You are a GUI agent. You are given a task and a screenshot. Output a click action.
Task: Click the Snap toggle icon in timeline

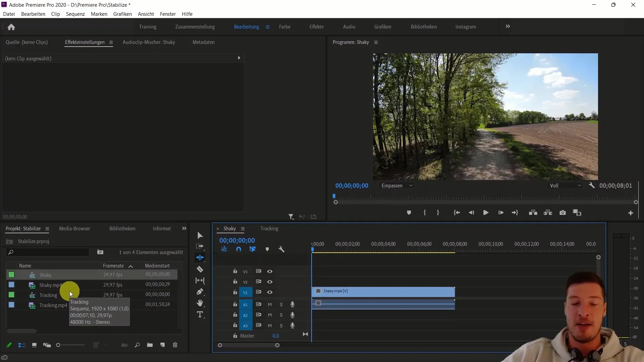(x=239, y=249)
